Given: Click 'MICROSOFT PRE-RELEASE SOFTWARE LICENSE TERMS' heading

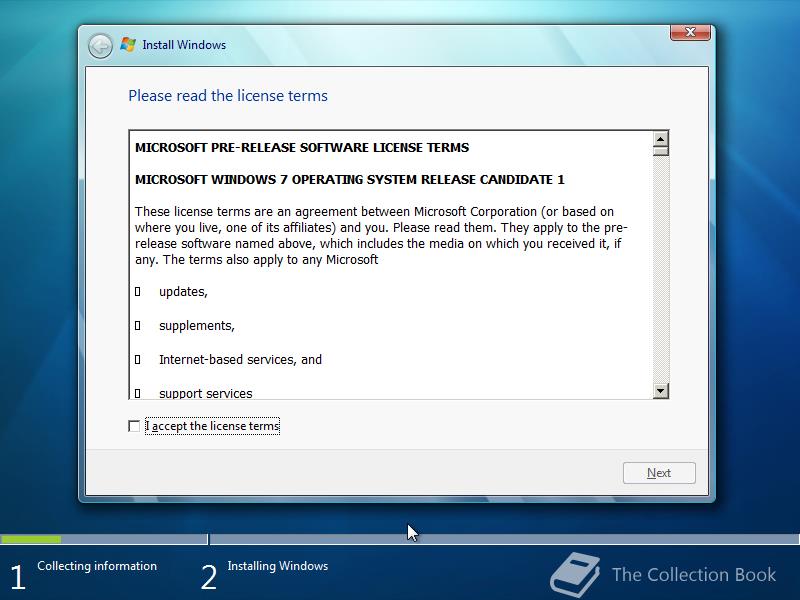Looking at the screenshot, I should pos(302,147).
